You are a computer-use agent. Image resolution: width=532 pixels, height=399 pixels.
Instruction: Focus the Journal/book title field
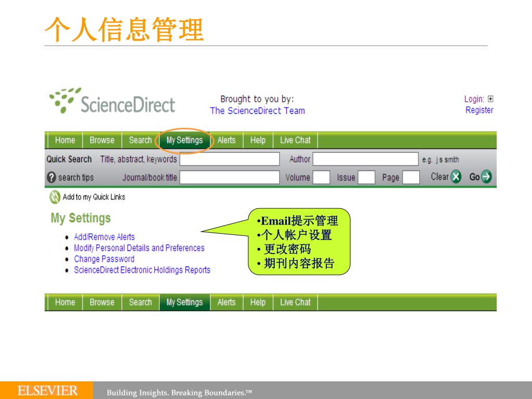pyautogui.click(x=230, y=177)
